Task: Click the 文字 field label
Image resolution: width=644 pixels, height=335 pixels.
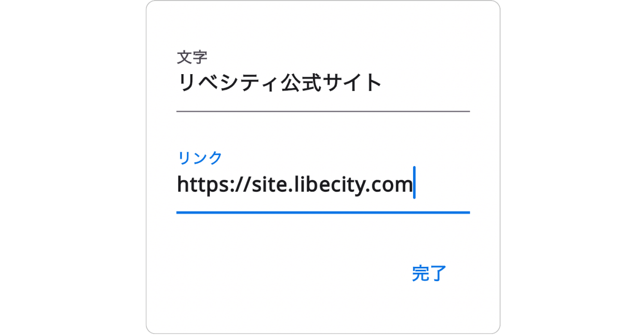Action: (x=192, y=57)
